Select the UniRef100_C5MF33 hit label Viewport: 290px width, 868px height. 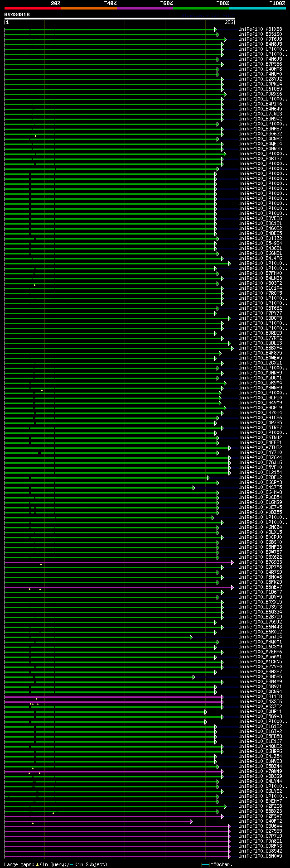pos(260,547)
